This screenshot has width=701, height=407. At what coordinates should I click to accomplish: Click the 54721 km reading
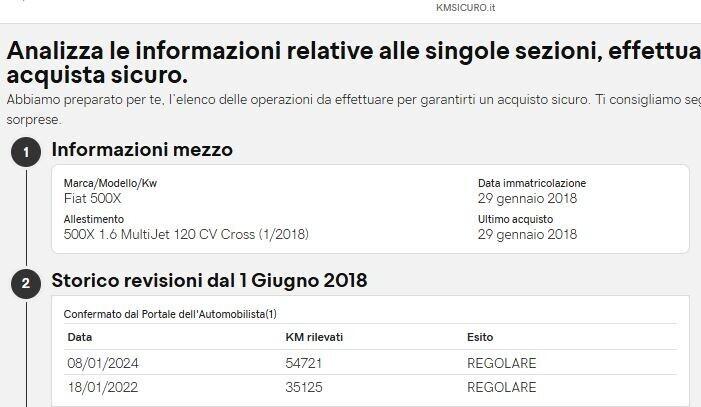click(x=304, y=363)
